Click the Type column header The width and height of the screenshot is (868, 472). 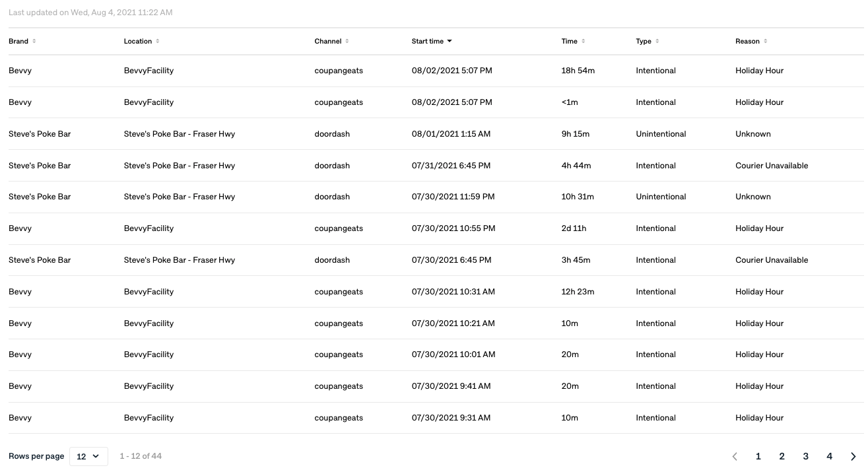[x=644, y=41]
